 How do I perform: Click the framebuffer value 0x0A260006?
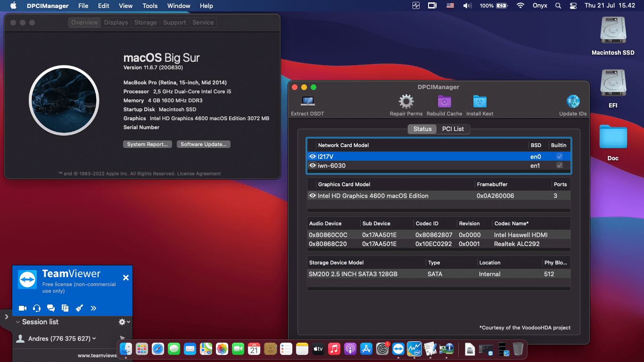click(x=495, y=196)
